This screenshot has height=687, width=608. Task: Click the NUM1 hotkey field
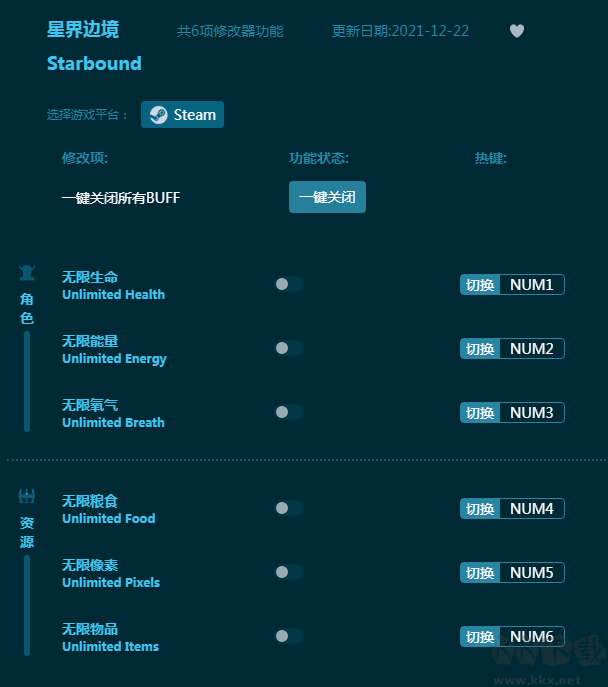531,285
